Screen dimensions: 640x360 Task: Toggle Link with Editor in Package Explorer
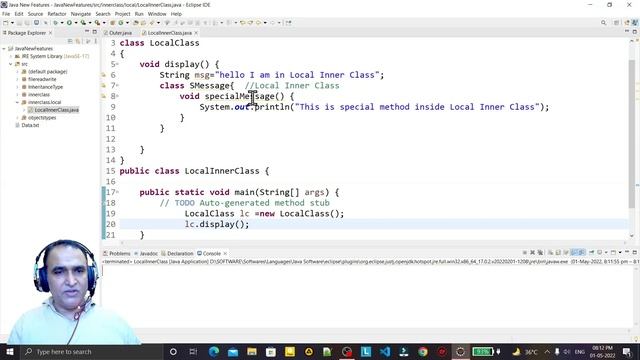(78, 41)
